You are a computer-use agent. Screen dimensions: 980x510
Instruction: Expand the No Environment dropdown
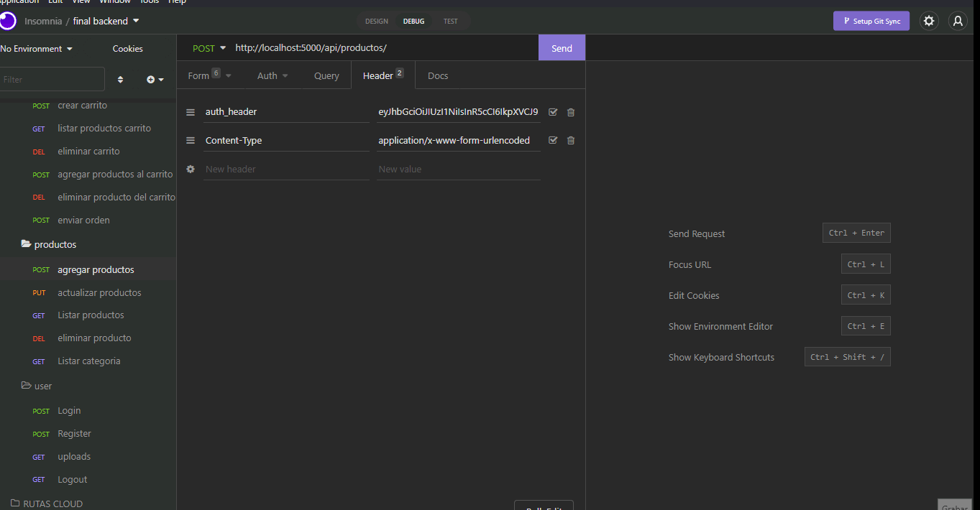[35, 48]
